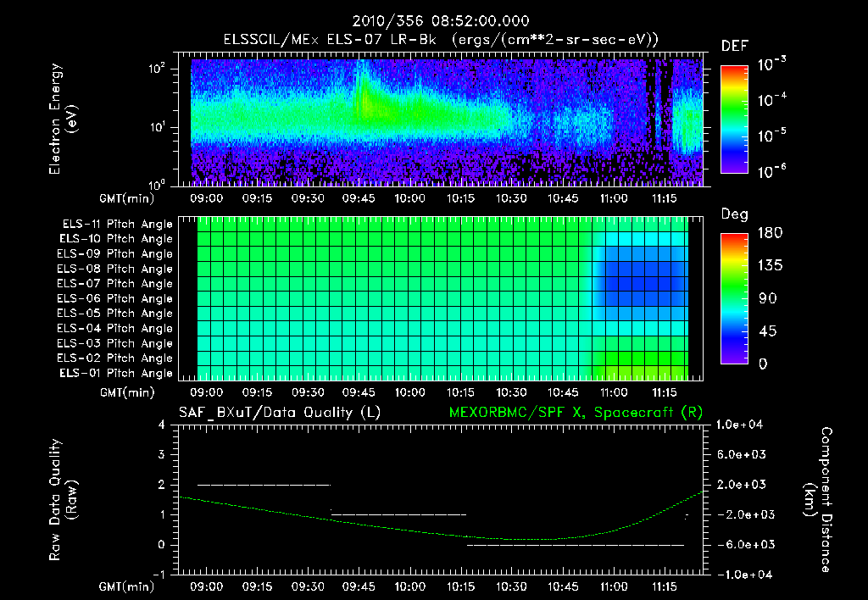Click the white data quality line at level 1
868x600 pixels.
coord(398,514)
